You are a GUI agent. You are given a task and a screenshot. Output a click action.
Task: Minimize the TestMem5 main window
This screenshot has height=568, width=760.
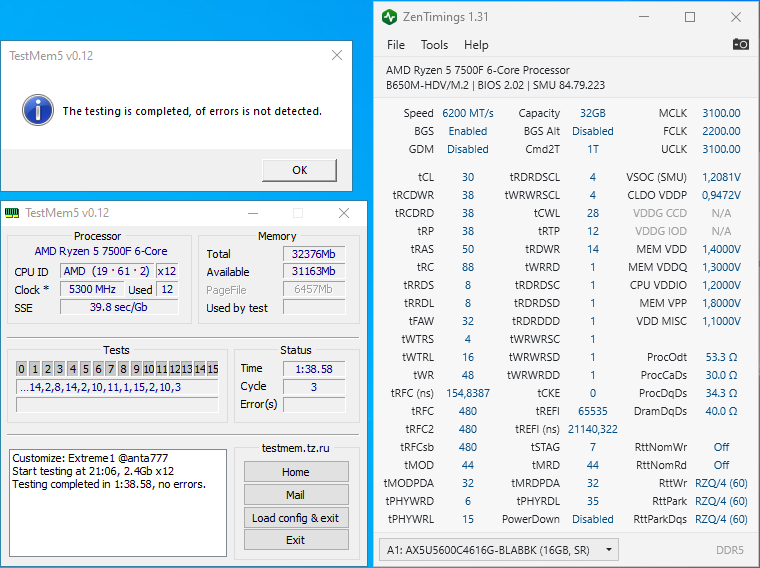253,213
